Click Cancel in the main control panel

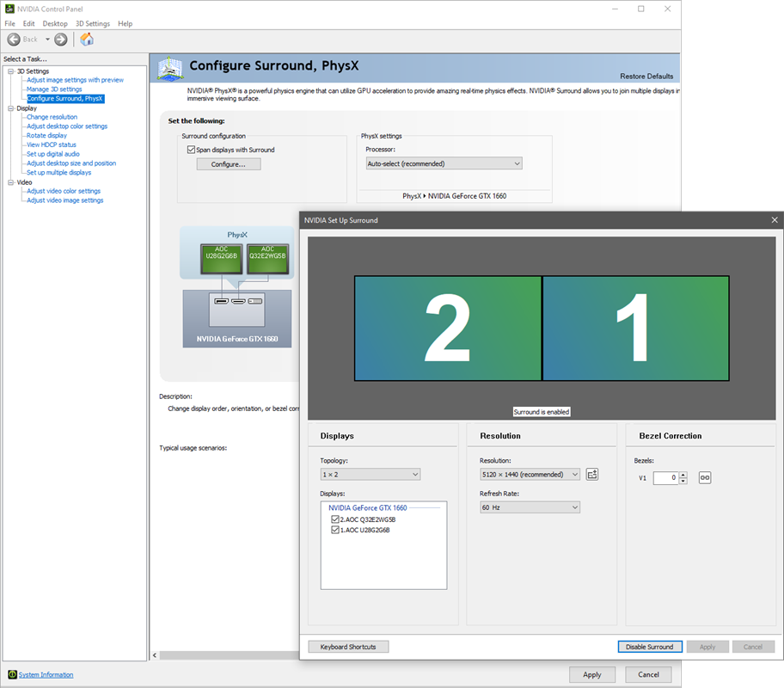tap(648, 674)
